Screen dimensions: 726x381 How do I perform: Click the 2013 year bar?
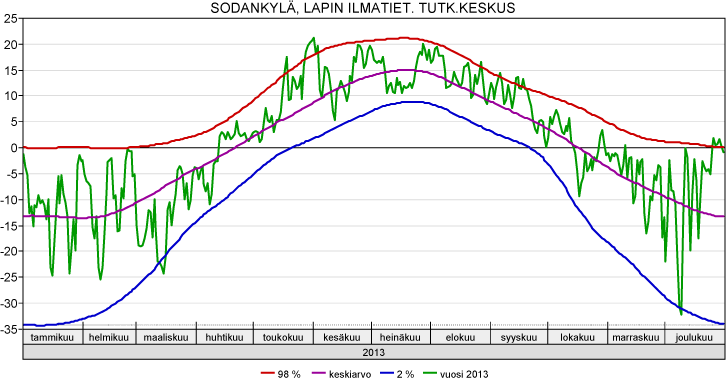tap(374, 352)
